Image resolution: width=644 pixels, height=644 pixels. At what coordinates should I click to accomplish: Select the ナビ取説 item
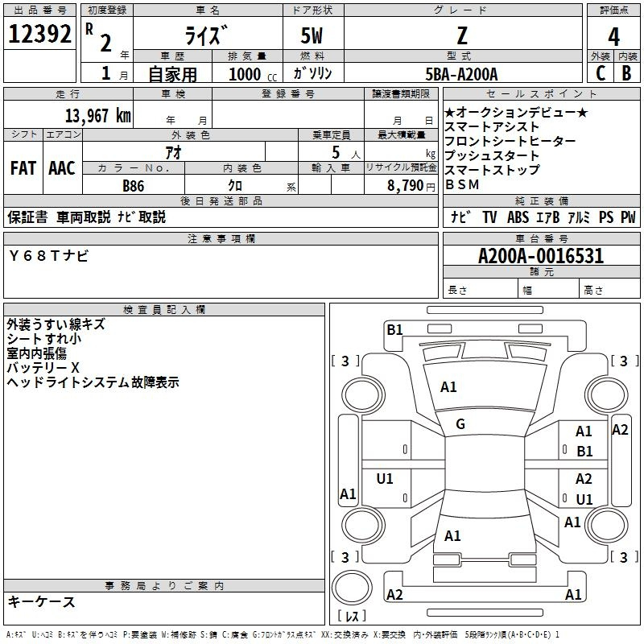pos(142,217)
